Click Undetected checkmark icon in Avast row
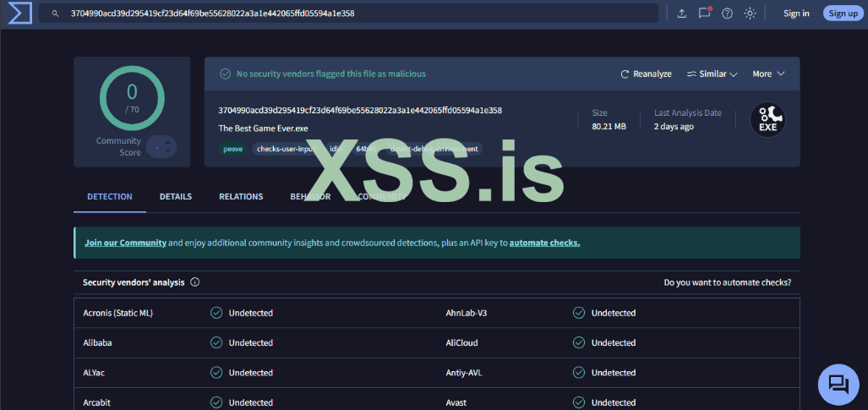Image resolution: width=868 pixels, height=410 pixels. [579, 402]
